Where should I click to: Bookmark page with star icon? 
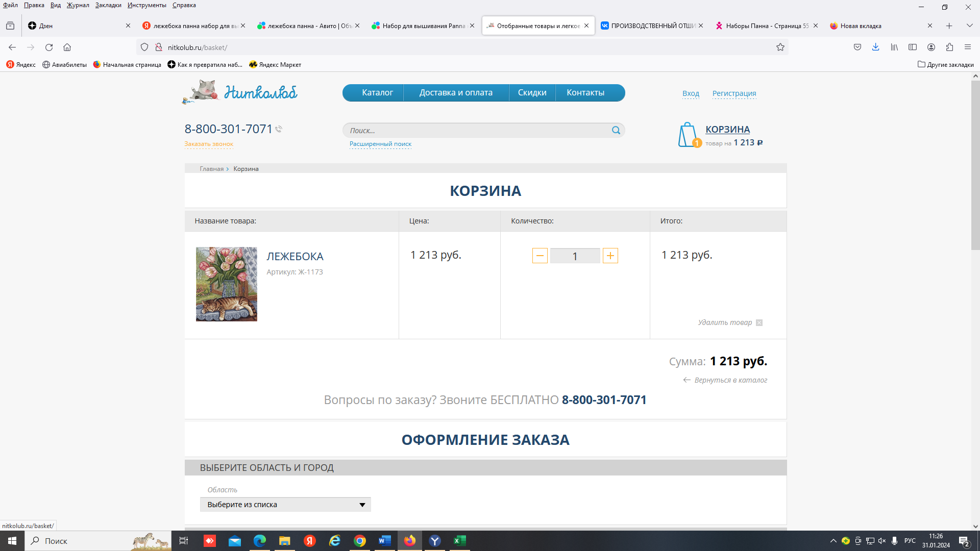point(780,47)
